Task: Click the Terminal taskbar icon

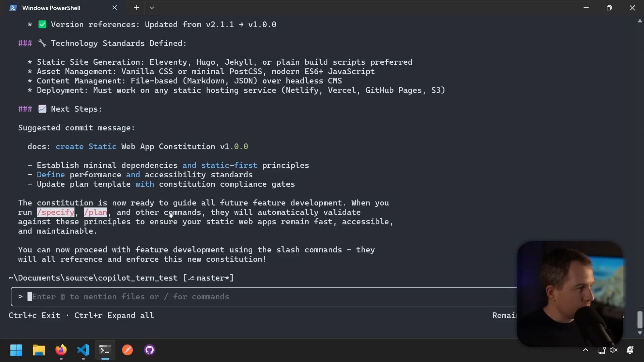Action: [105, 350]
